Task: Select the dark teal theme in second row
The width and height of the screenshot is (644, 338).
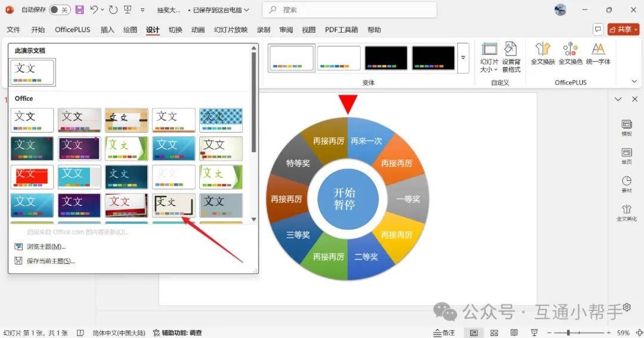Action: [x=32, y=149]
